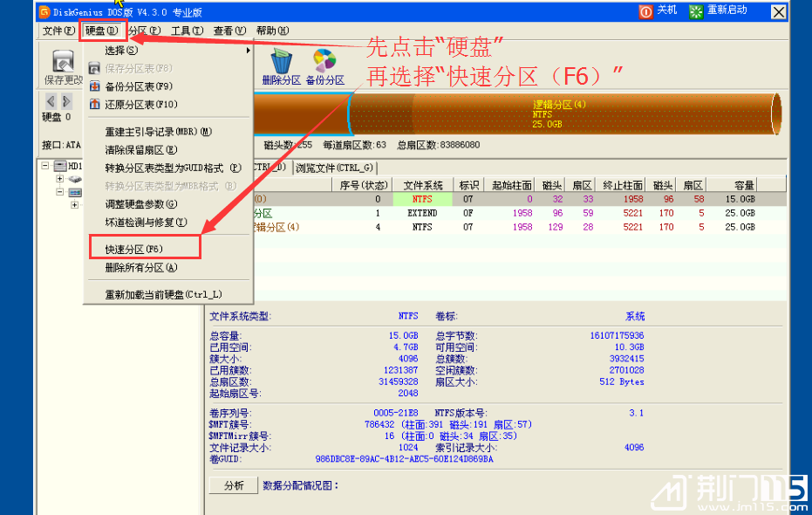Click the DiskGenius logo in title bar
The height and width of the screenshot is (515, 812).
pyautogui.click(x=44, y=12)
